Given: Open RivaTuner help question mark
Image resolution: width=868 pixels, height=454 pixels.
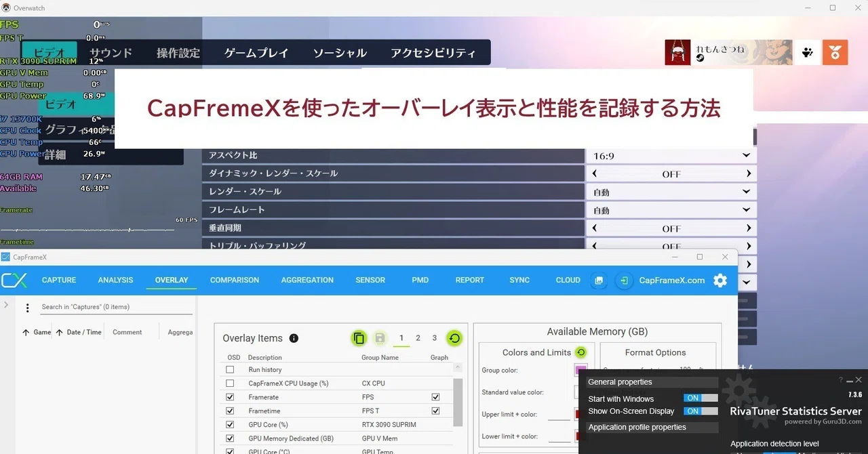Looking at the screenshot, I should coord(841,380).
